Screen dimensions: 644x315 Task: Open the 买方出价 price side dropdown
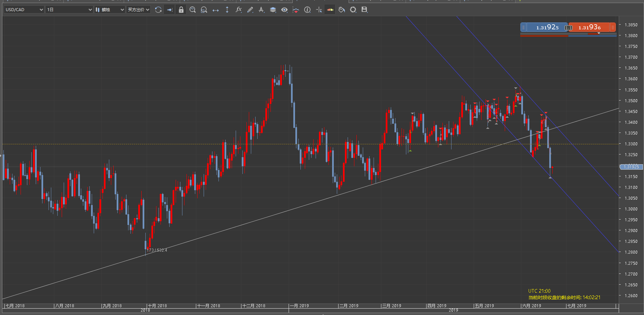coord(138,10)
